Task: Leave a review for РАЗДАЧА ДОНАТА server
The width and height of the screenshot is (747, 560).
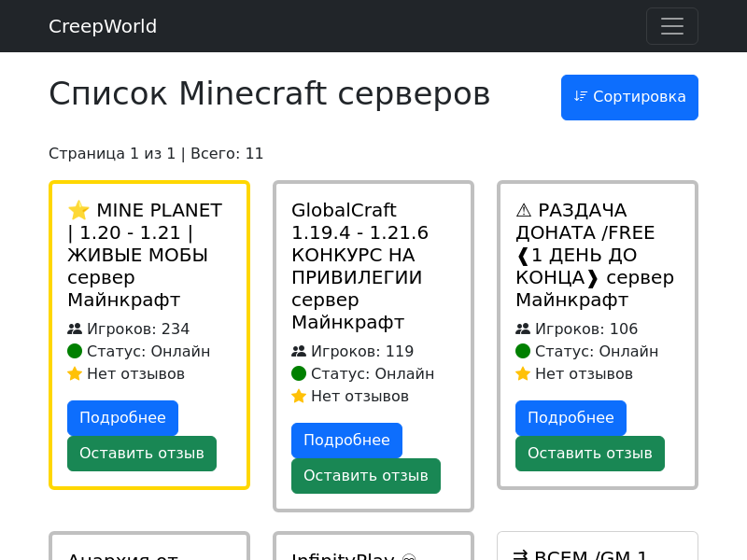Action: [589, 454]
